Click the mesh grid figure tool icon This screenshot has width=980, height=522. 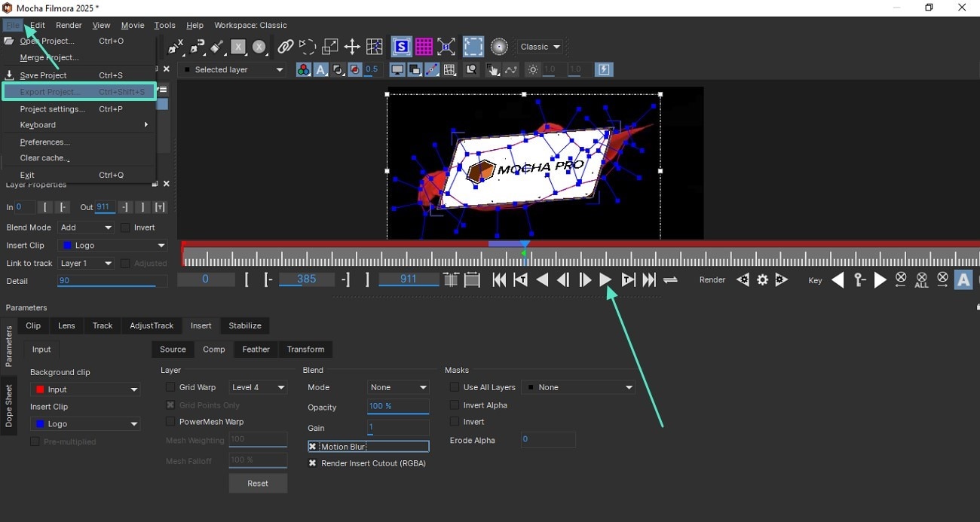(x=374, y=47)
